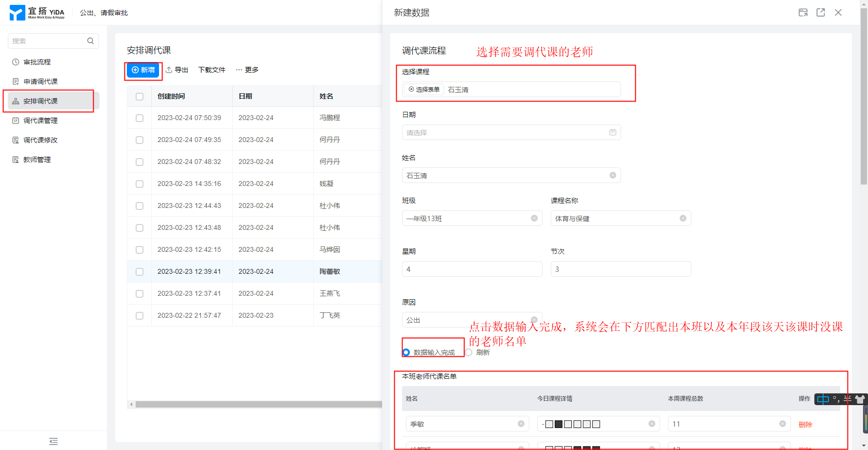Toggle the select-all header checkbox
This screenshot has height=450, width=868.
coord(140,97)
